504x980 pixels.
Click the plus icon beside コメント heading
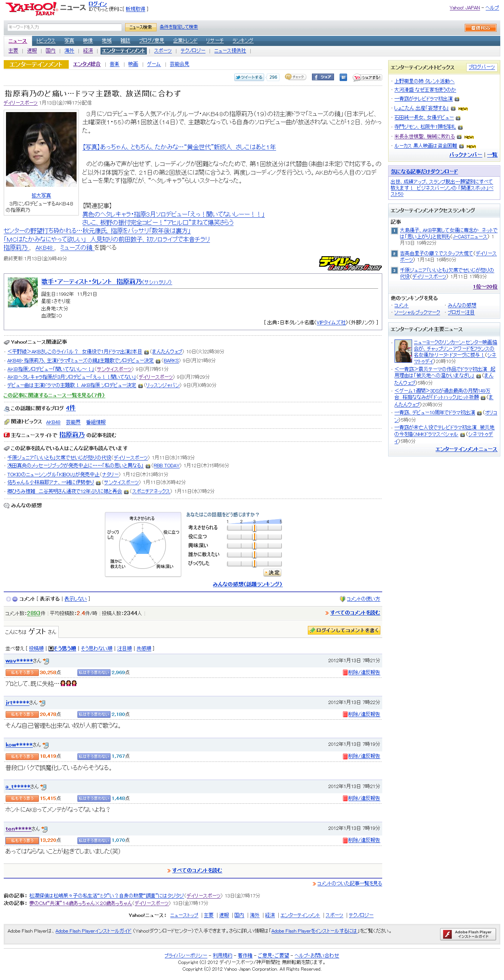(8, 599)
